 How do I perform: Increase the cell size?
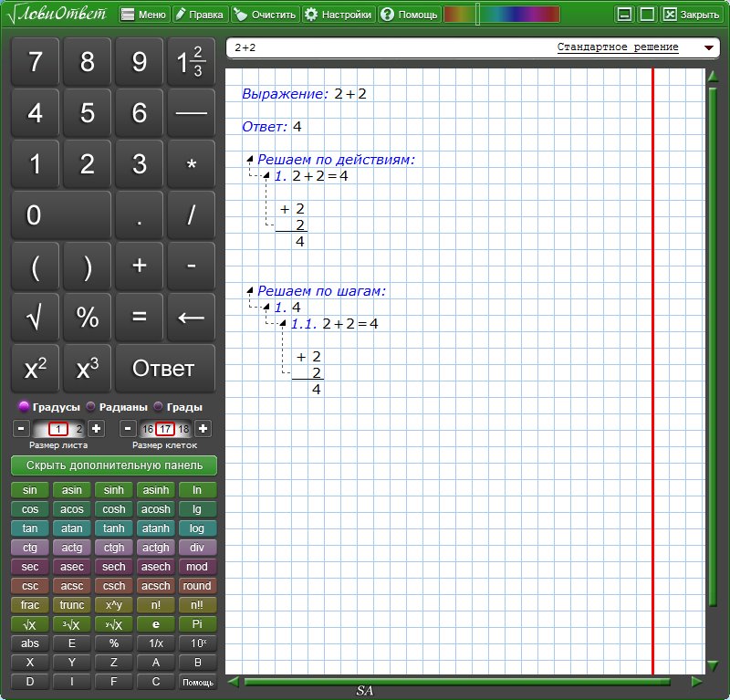(x=203, y=428)
